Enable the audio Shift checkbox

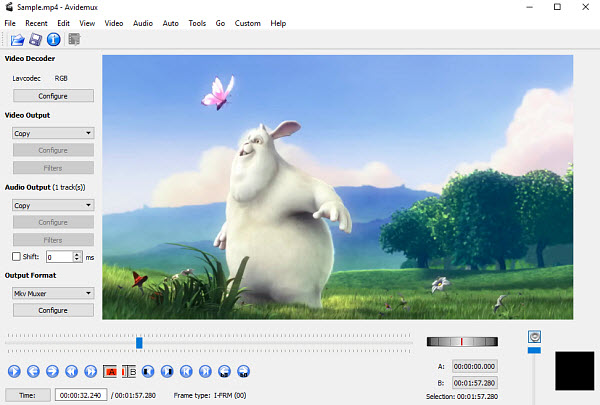(x=16, y=256)
